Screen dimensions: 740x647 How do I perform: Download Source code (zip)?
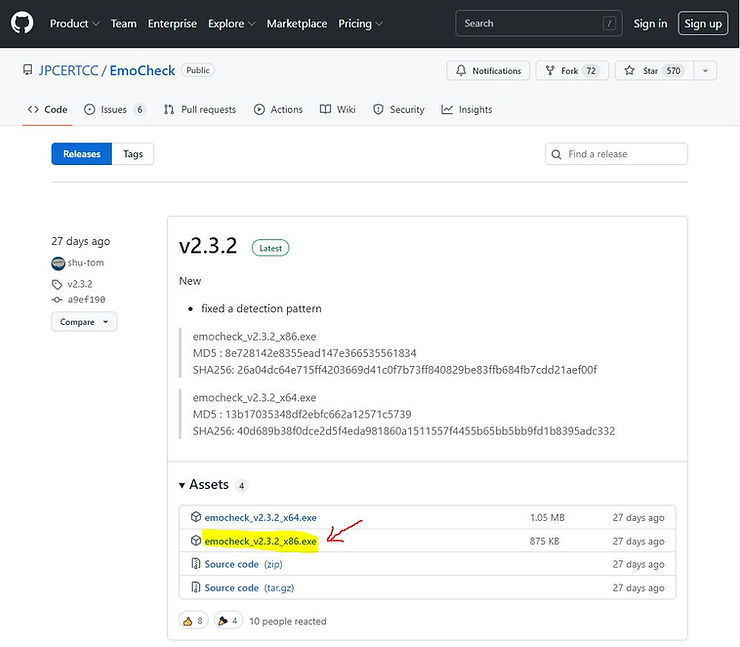pyautogui.click(x=244, y=564)
